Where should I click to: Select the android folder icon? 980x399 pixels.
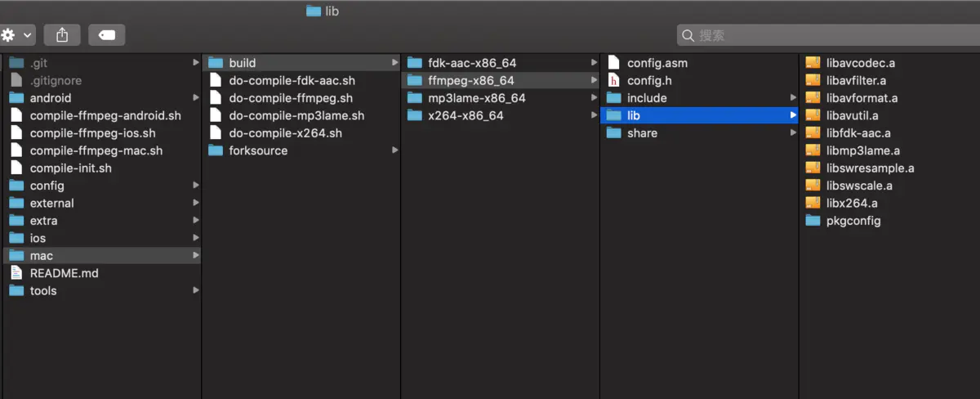point(16,98)
